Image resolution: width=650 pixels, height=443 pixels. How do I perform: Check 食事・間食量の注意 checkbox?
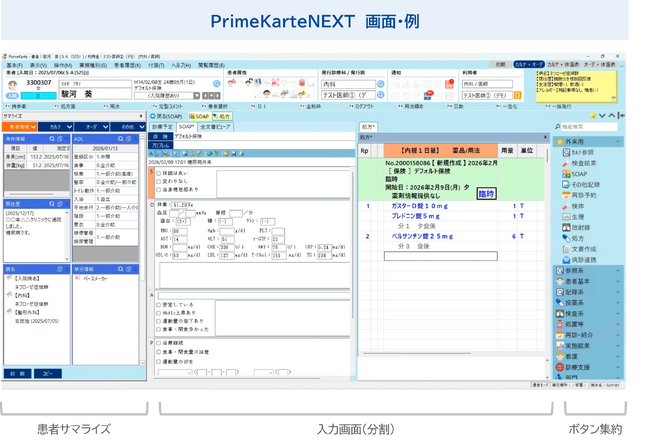(158, 352)
